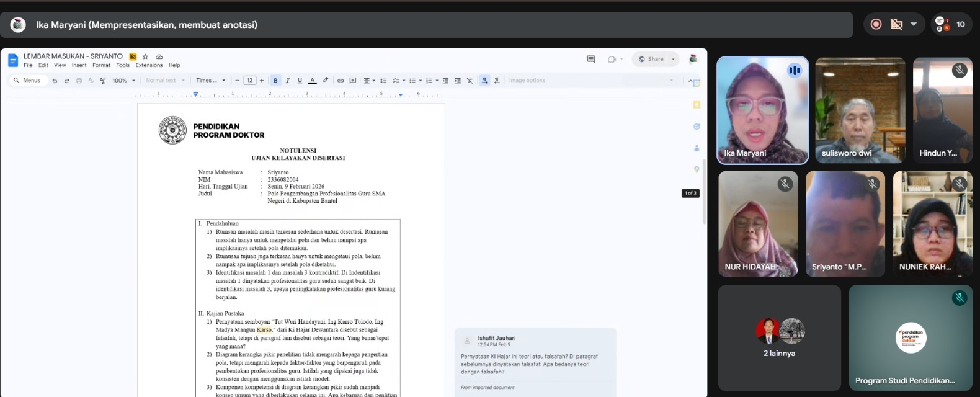Screen dimensions: 980x397
Task: Click the highlight color pen icon
Action: point(326,81)
